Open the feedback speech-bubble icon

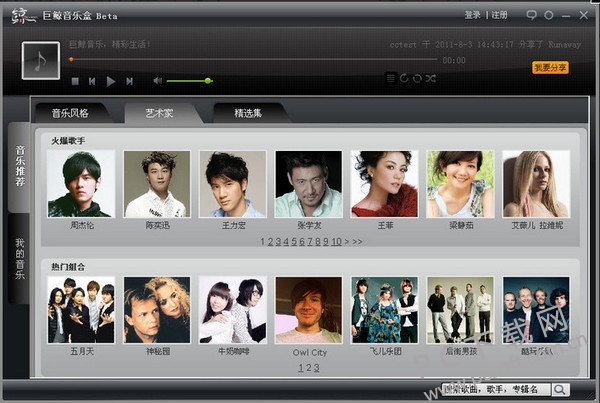click(531, 15)
